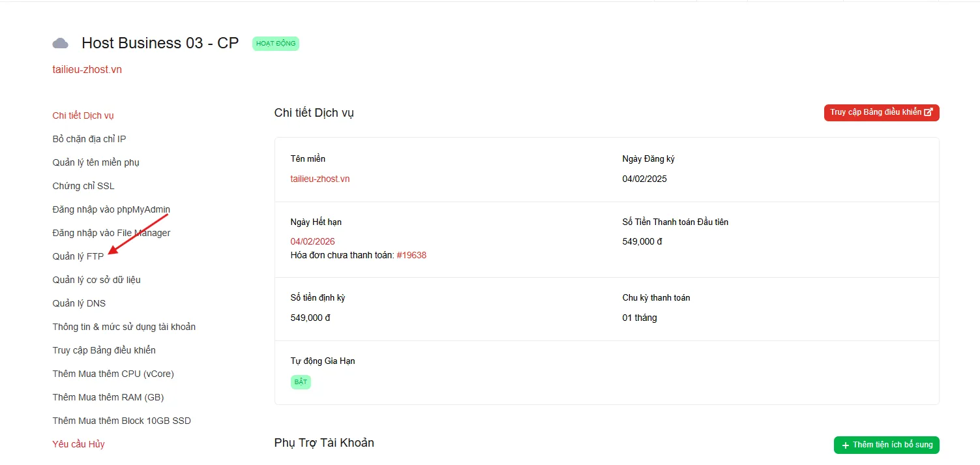The image size is (980, 465).
Task: Click the external-link icon on Truy cập button
Action: pos(928,112)
